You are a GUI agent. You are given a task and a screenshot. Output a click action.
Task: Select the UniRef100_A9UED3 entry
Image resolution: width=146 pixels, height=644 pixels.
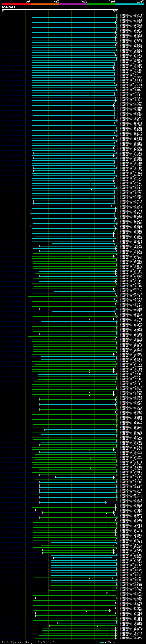tap(131, 623)
